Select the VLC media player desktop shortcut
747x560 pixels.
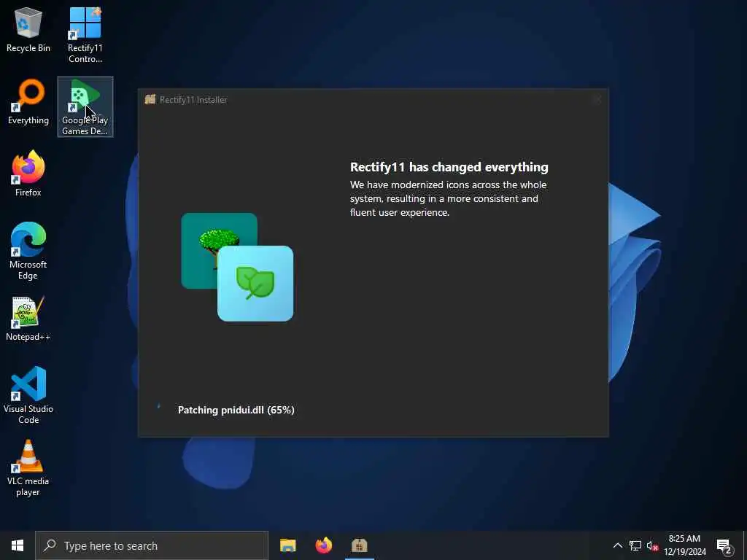click(x=28, y=467)
